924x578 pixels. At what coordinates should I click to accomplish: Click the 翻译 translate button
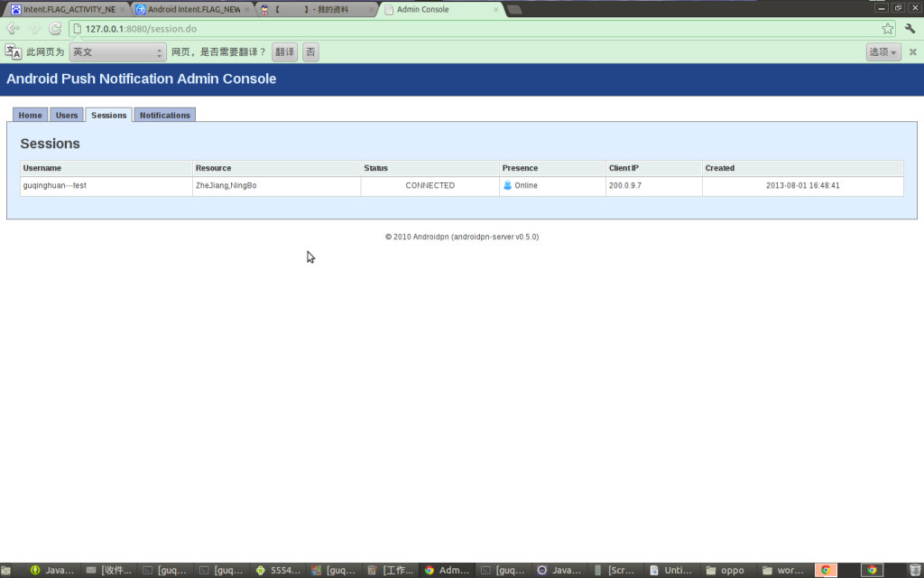click(284, 51)
